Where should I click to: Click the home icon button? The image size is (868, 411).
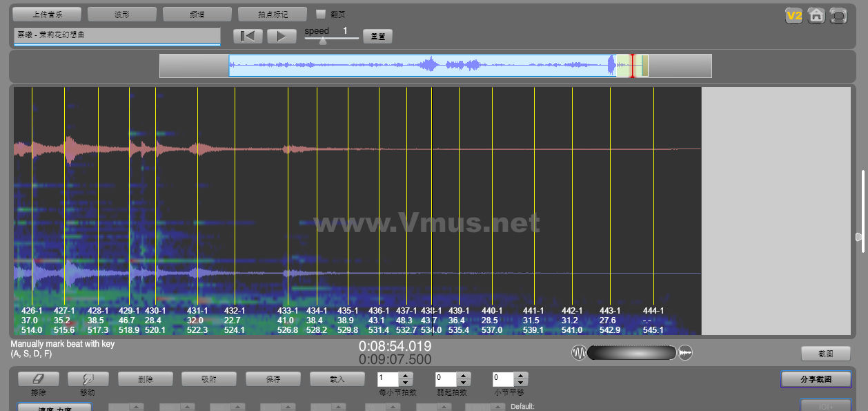point(816,15)
